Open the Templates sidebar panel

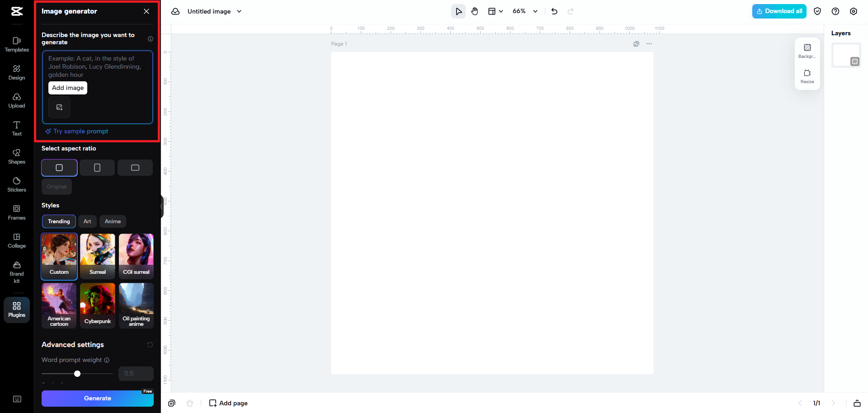(x=17, y=44)
